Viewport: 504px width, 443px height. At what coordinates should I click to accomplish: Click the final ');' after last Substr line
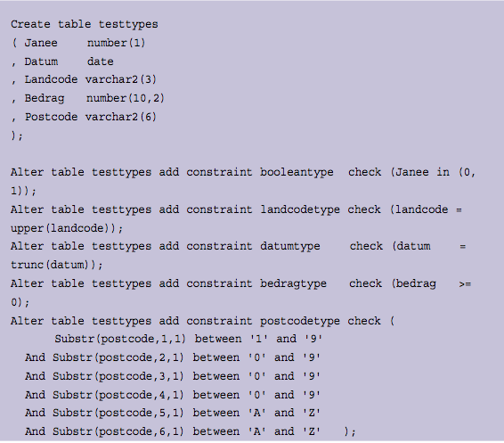[x=350, y=431]
